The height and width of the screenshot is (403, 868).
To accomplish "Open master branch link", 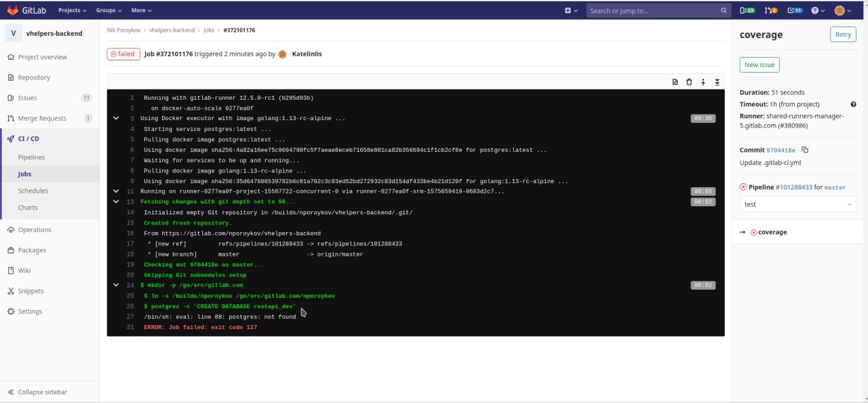I will coord(835,187).
